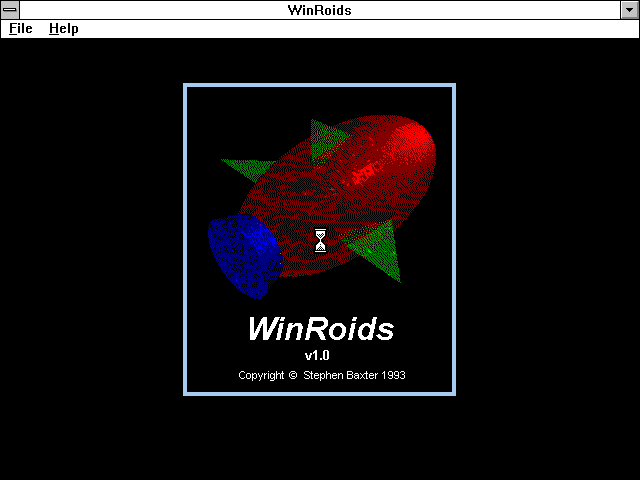
Task: Open the window control menu box
Action: [x=10, y=10]
